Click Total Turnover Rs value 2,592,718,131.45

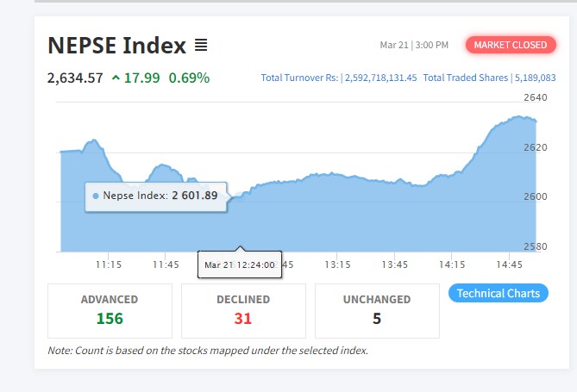tap(381, 78)
